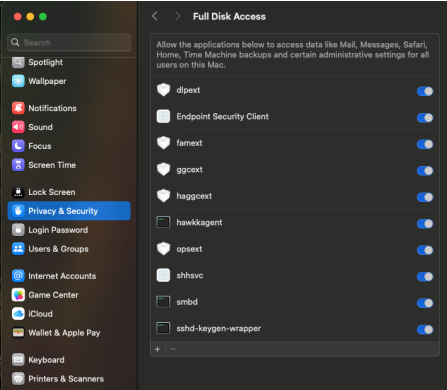Click the hawkkagent terminal icon
The width and height of the screenshot is (447, 390).
[x=163, y=222]
